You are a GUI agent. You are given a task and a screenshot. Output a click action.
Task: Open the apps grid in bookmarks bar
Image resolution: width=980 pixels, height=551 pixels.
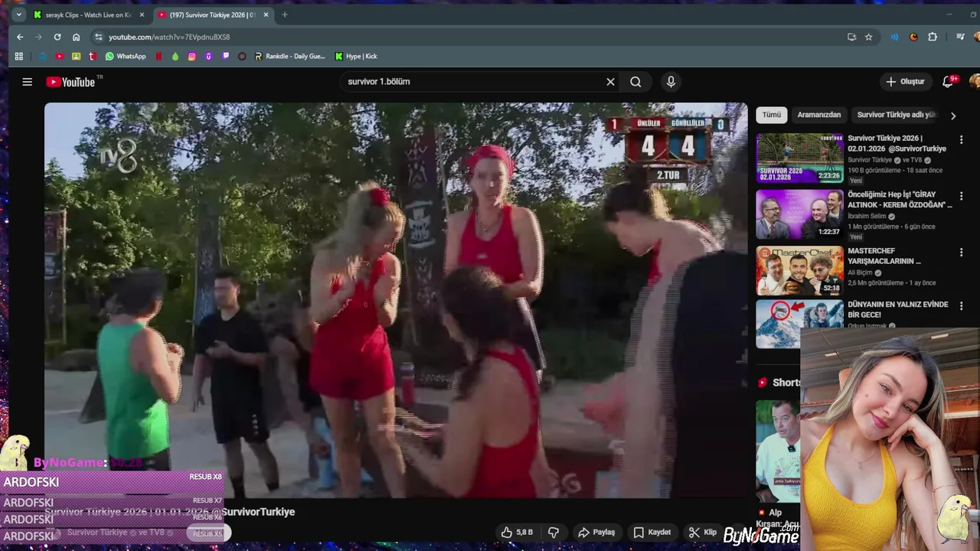pos(19,56)
